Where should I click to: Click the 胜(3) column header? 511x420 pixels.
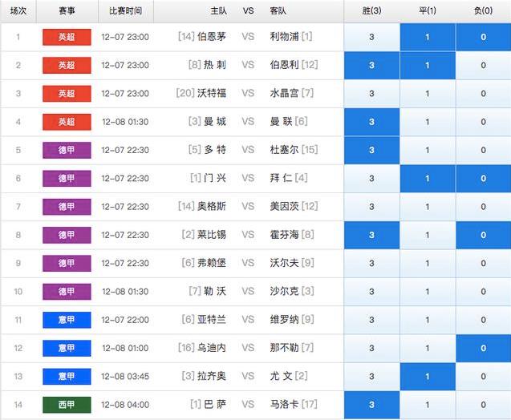(x=371, y=11)
